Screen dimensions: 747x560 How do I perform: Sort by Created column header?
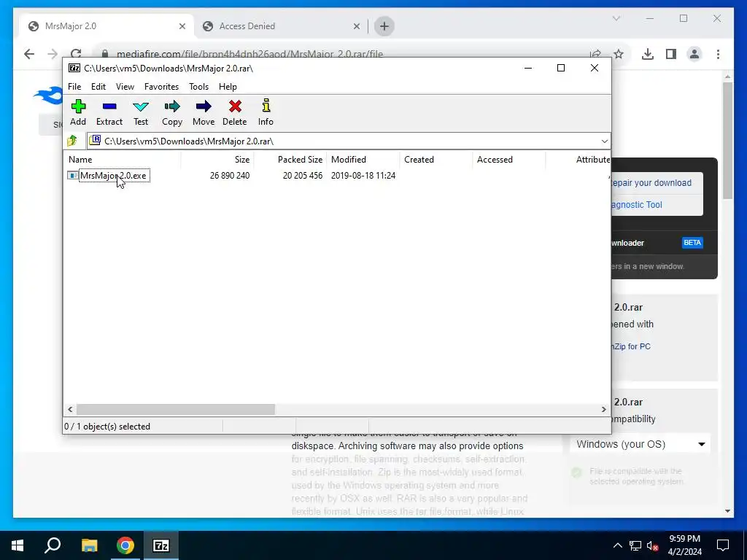point(436,160)
